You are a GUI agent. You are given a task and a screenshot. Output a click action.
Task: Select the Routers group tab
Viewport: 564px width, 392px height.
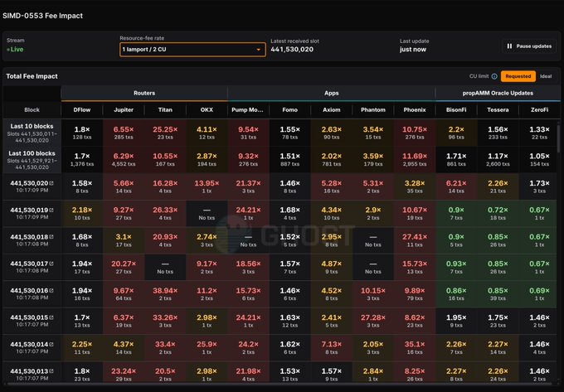coord(144,93)
